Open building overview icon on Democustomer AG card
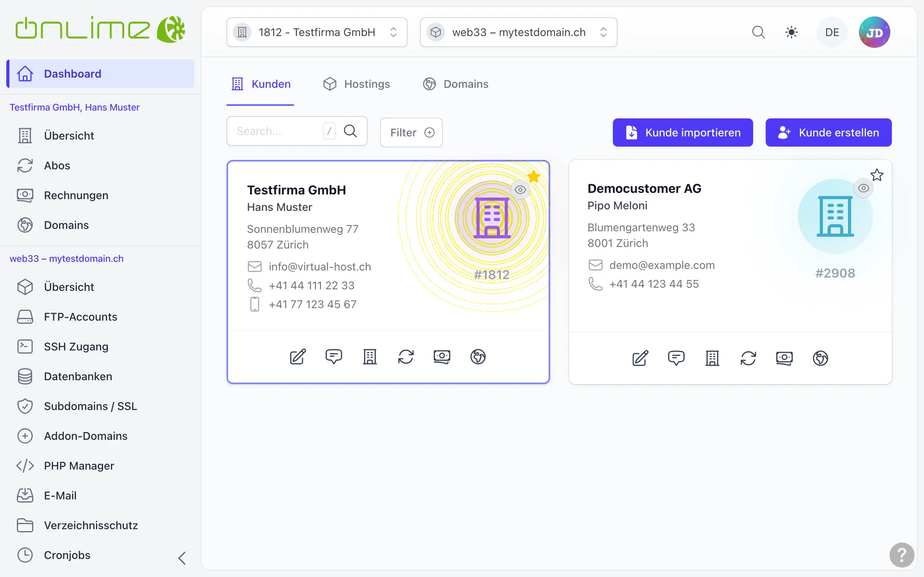This screenshot has height=577, width=924. click(712, 358)
